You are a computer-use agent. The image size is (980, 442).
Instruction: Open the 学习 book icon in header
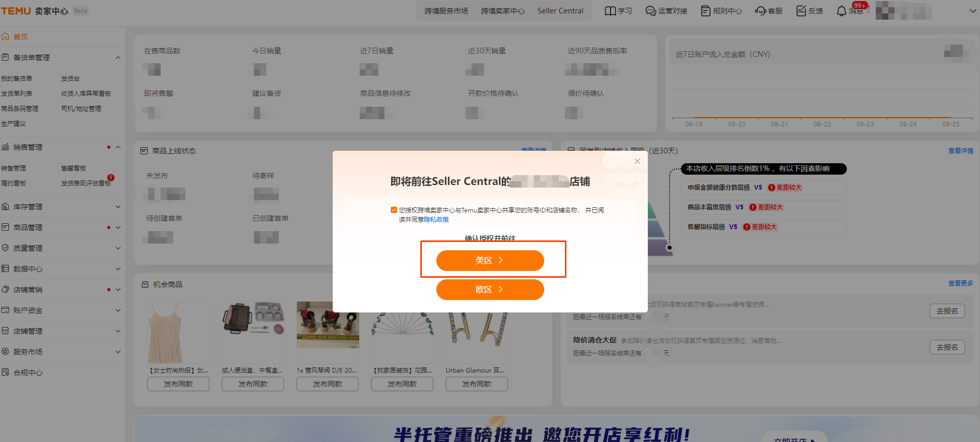(610, 11)
